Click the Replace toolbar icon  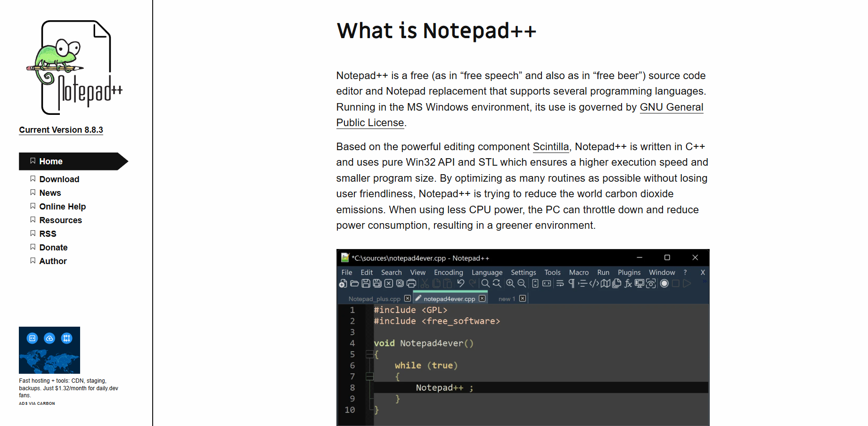pos(497,283)
